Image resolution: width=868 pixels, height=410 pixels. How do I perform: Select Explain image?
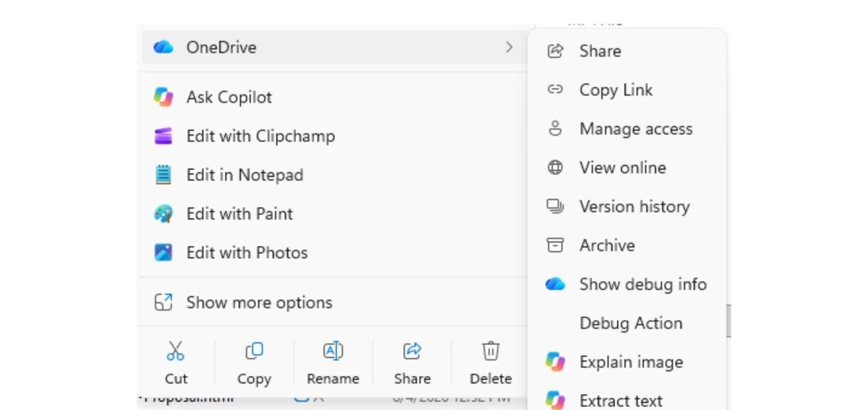coord(627,362)
